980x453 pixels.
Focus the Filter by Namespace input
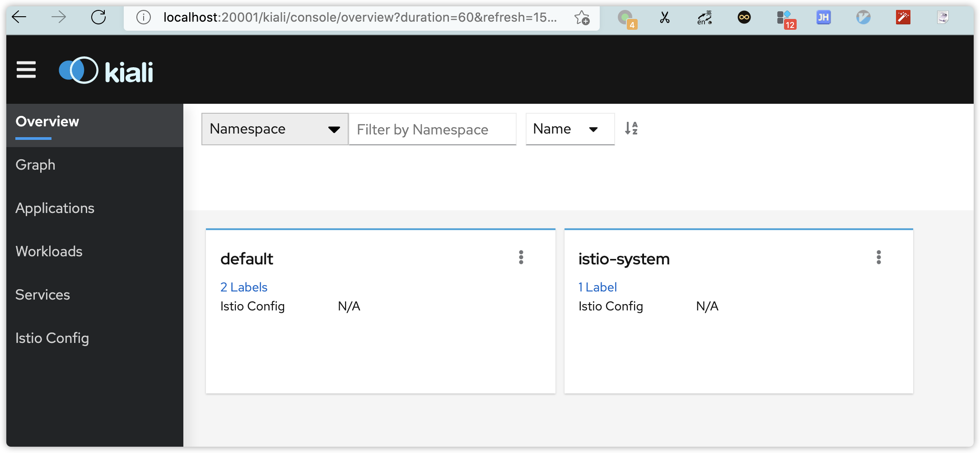[433, 129]
